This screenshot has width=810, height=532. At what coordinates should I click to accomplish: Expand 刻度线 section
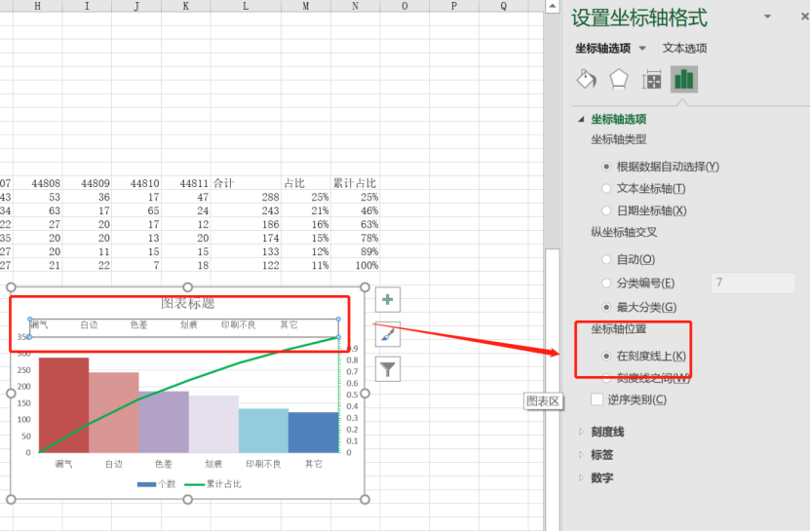point(581,432)
